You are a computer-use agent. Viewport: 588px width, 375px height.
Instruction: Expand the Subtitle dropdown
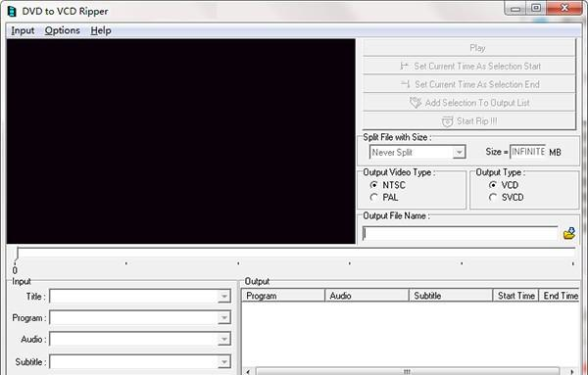[223, 362]
